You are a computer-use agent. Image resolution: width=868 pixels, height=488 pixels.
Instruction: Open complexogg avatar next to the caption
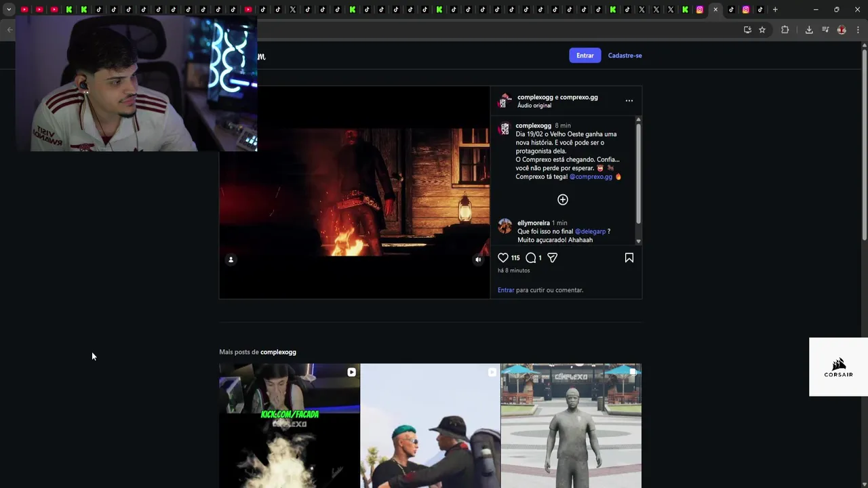tap(505, 129)
